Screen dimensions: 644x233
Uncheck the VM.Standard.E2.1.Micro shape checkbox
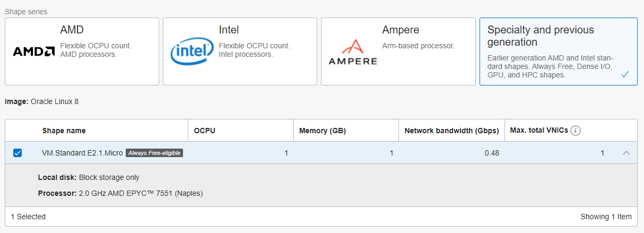pos(18,153)
